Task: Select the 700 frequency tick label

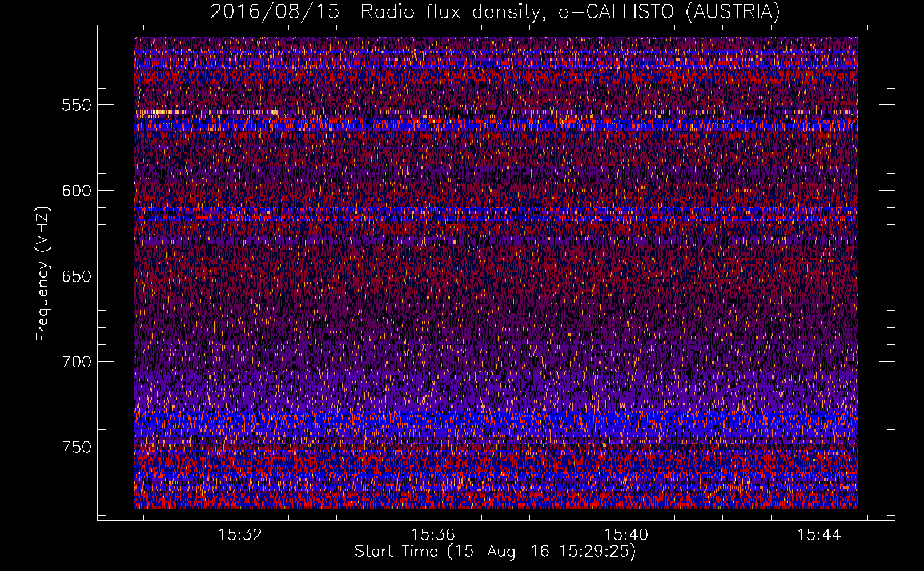Action: tap(76, 362)
